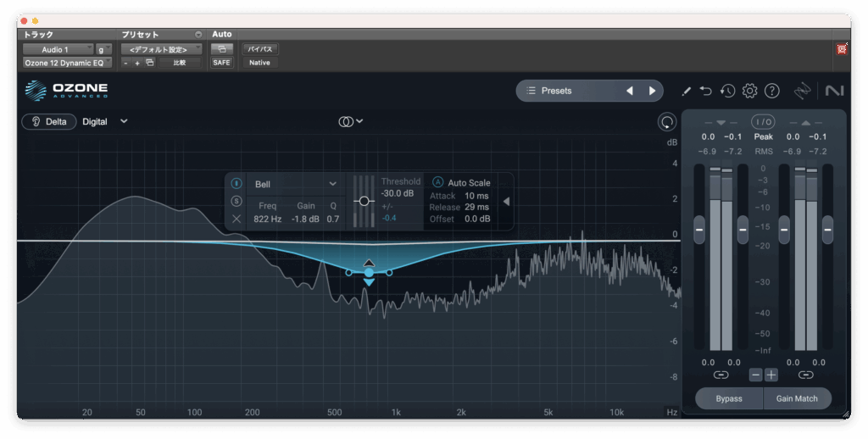Expand the Bell filter shape dropdown
The image size is (868, 439).
click(294, 183)
